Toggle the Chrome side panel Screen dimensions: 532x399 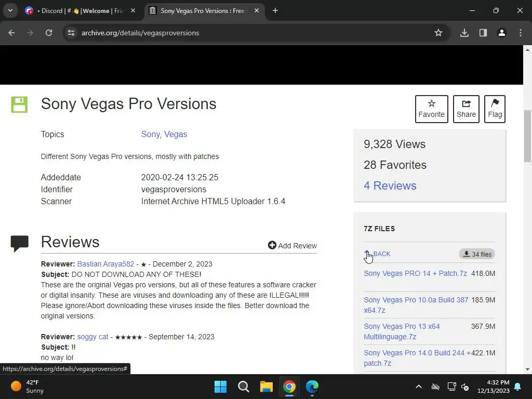tap(483, 33)
